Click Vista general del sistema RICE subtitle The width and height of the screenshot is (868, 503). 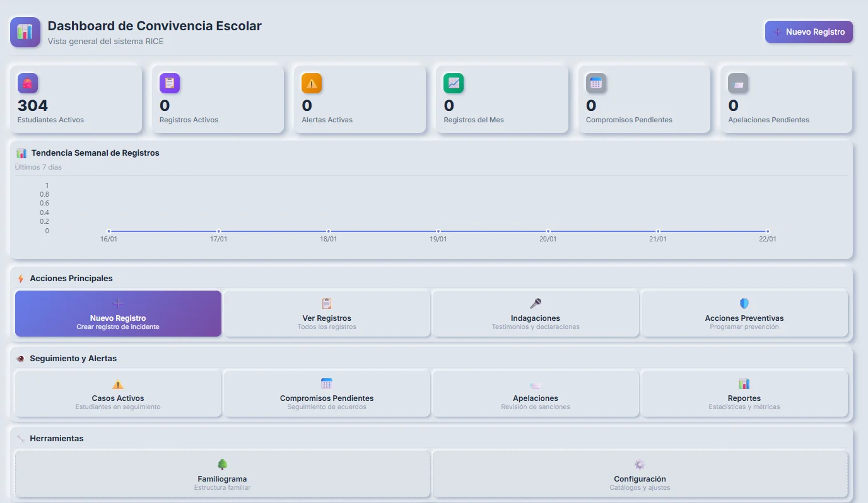[x=105, y=42]
